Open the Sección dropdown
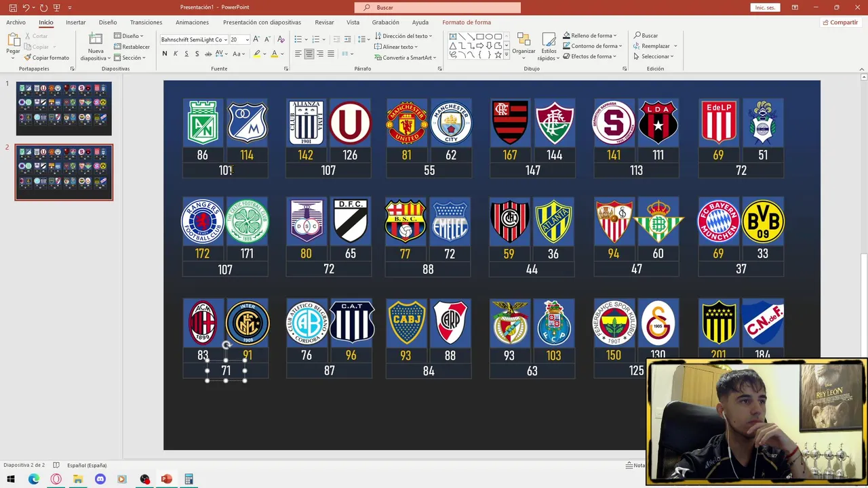The height and width of the screenshot is (488, 868). (129, 58)
